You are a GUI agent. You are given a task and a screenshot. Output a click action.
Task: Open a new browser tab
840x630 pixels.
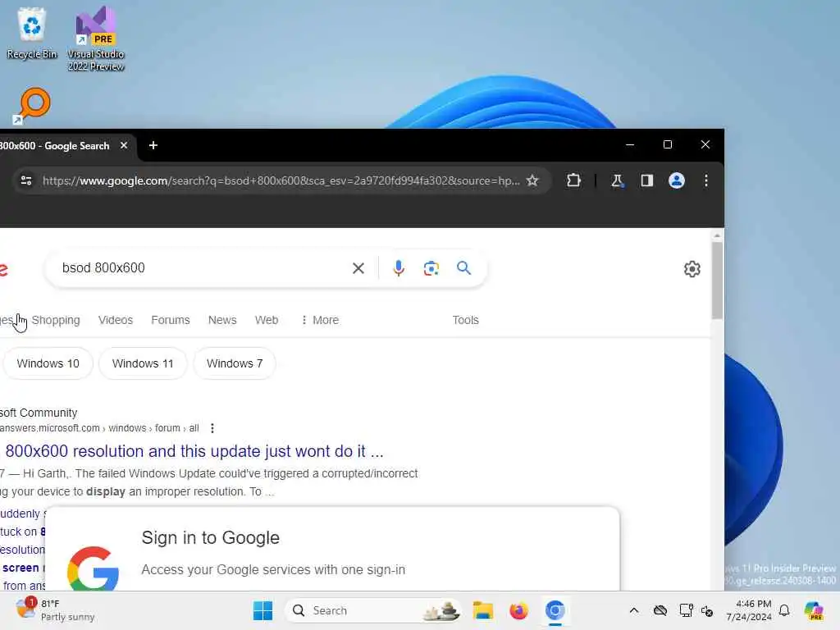(153, 145)
